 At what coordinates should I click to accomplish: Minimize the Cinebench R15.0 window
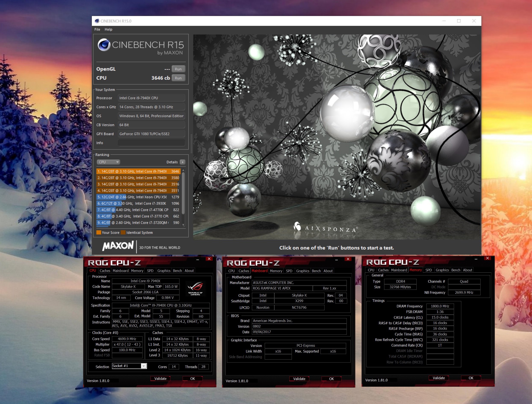click(x=444, y=21)
